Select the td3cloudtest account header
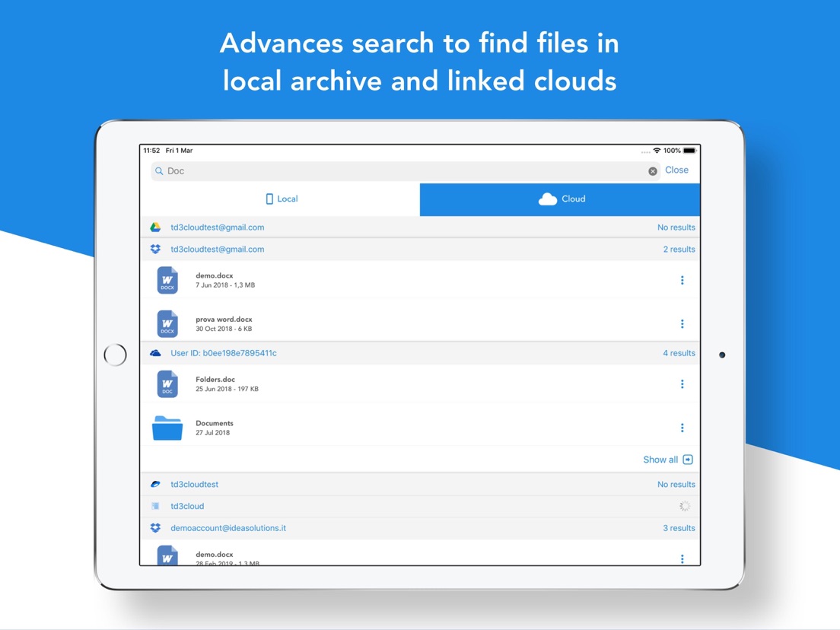This screenshot has height=630, width=840. [x=420, y=484]
